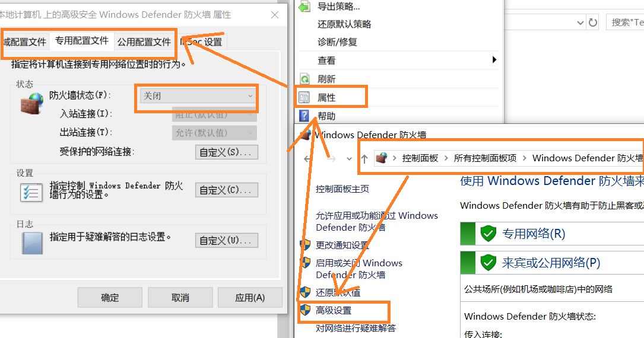Choose 还原默认策略 menu entry

pyautogui.click(x=344, y=24)
